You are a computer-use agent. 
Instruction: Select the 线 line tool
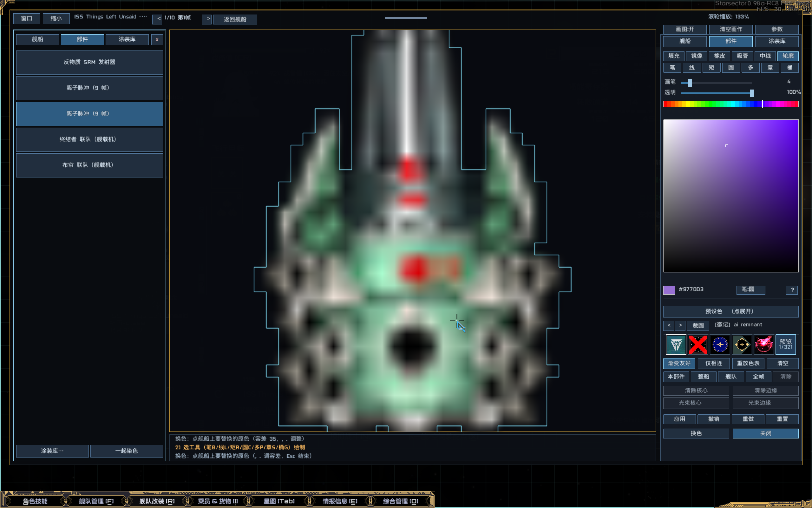[691, 68]
